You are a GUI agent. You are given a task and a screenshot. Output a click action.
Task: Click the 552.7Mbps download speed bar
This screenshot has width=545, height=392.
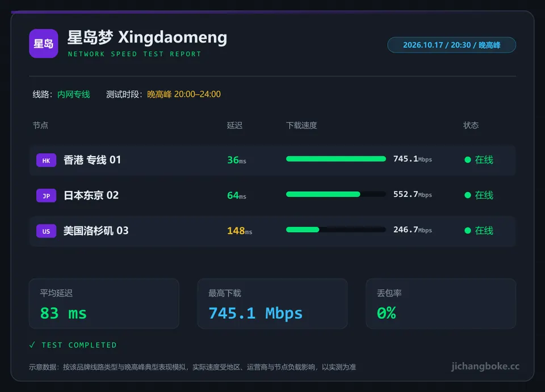(336, 194)
